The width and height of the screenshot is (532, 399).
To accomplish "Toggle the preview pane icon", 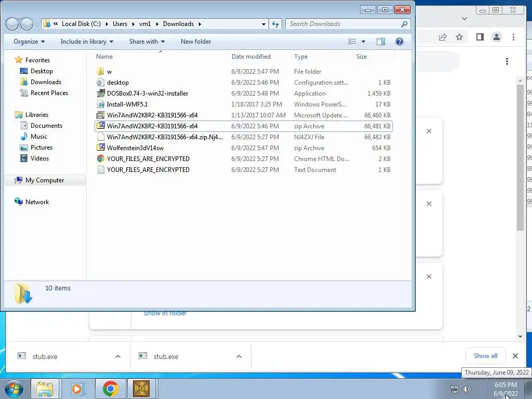I will pyautogui.click(x=381, y=42).
